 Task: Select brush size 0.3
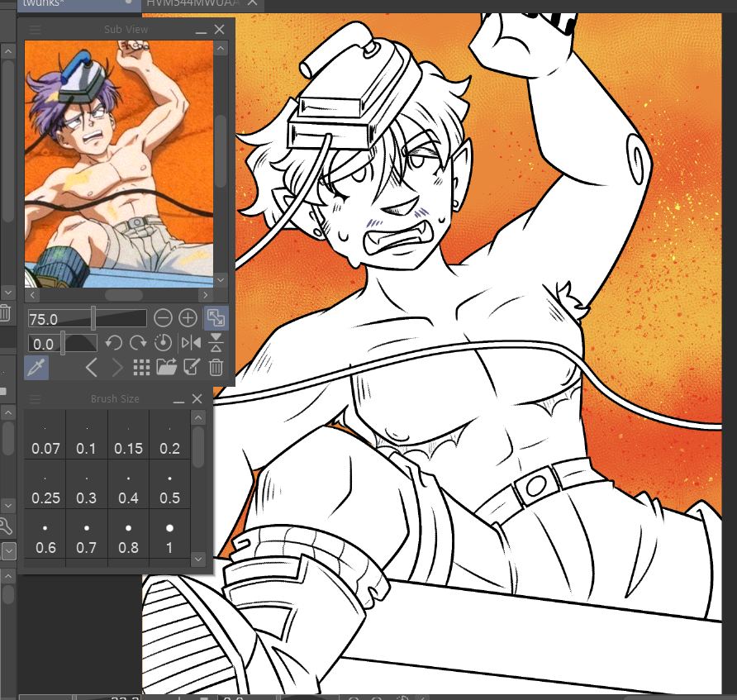coord(87,484)
